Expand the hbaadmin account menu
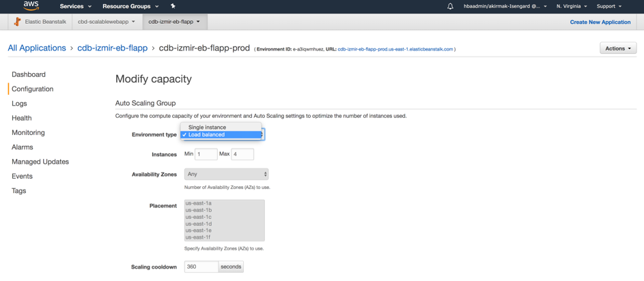Viewport: 644px width, 281px height. (x=505, y=6)
